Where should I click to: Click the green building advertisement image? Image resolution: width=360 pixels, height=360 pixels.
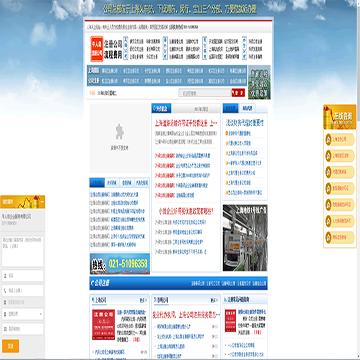tap(259, 82)
